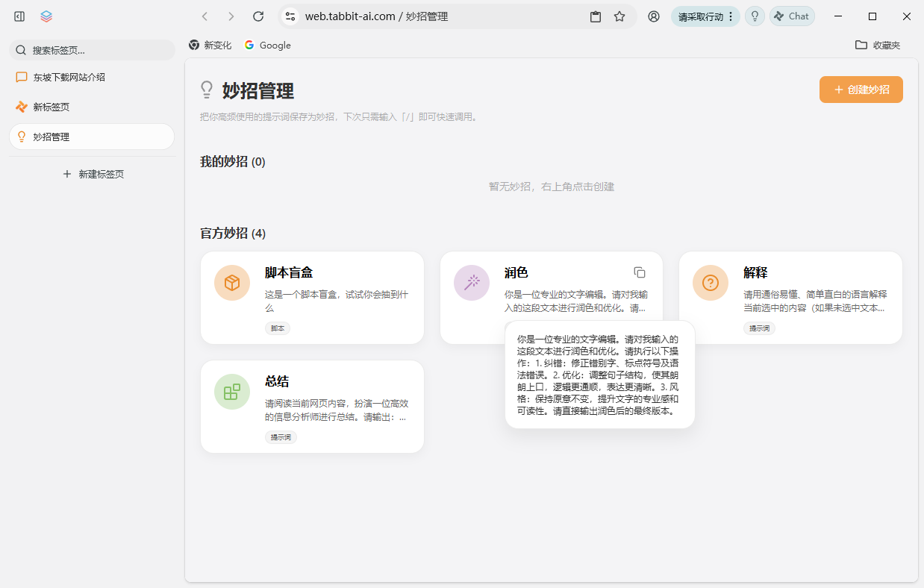The image size is (924, 588).
Task: Bookmark this page via the star icon
Action: (620, 16)
